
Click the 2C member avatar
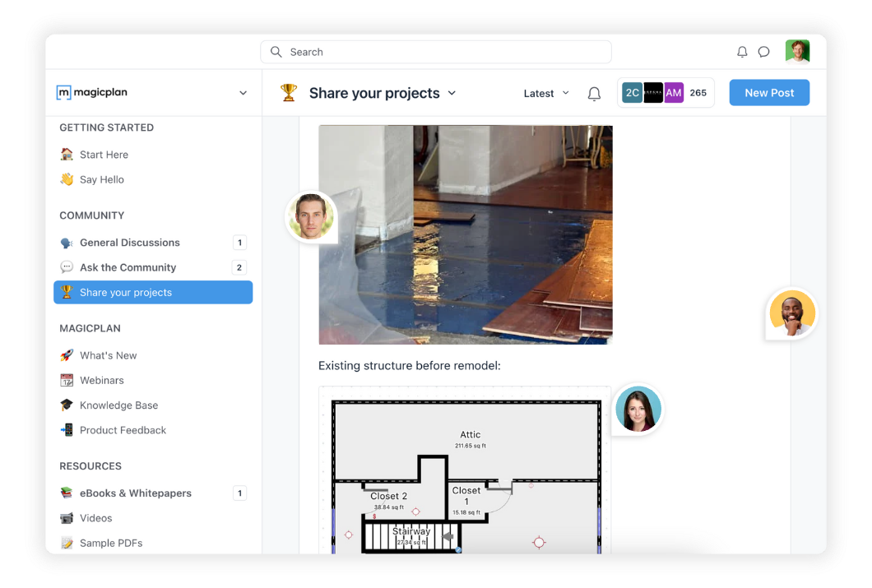pos(632,93)
